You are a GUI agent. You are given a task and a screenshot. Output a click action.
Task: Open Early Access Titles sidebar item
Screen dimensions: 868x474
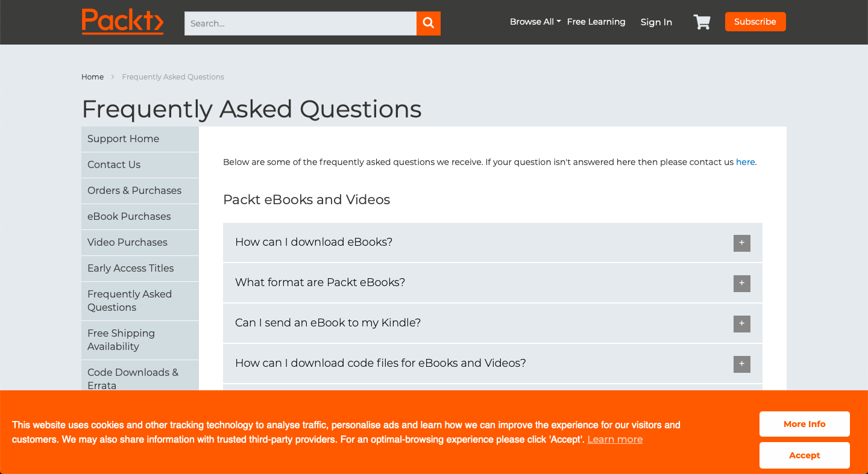pos(140,268)
